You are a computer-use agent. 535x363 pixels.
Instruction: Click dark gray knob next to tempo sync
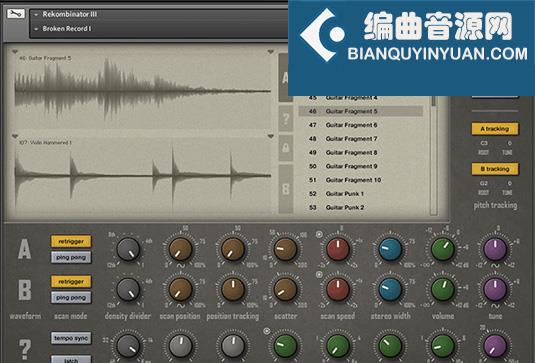[x=128, y=346]
